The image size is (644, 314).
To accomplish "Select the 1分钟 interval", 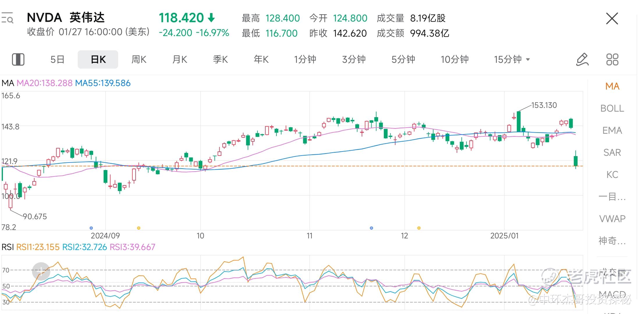I will coord(305,59).
